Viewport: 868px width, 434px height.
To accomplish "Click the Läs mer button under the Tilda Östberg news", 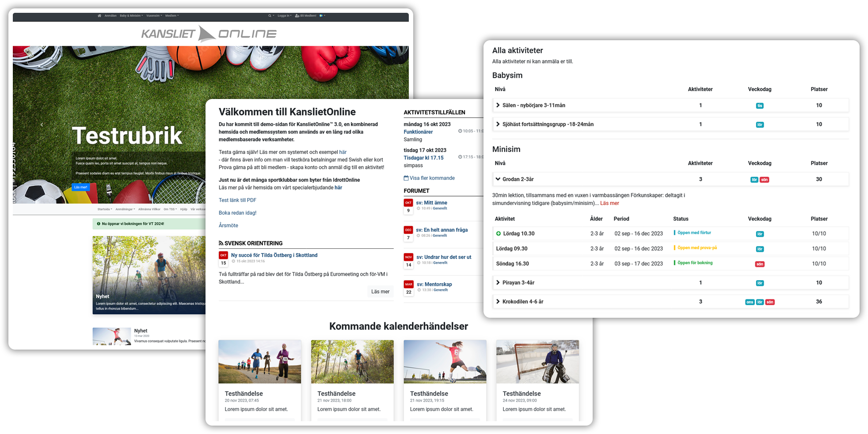I will (380, 291).
